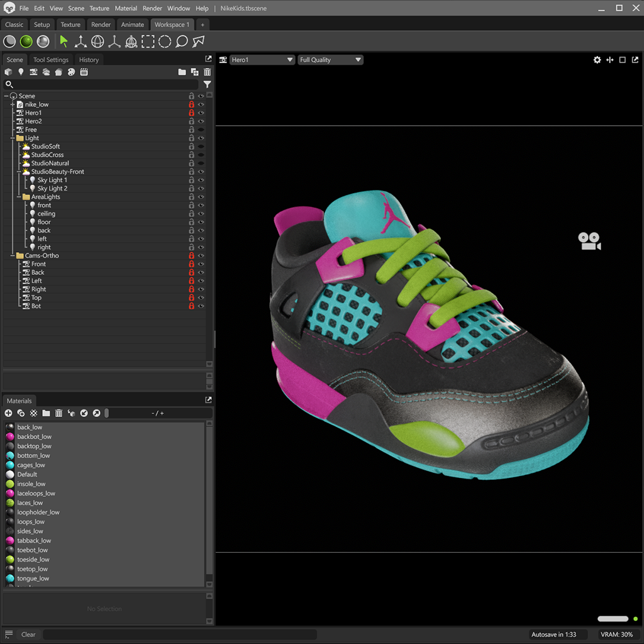Hide the ceiling area light

[201, 214]
